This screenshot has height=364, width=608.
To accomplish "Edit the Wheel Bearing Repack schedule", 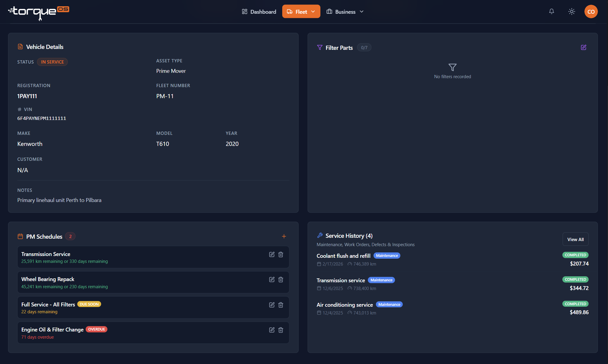I will (x=272, y=280).
